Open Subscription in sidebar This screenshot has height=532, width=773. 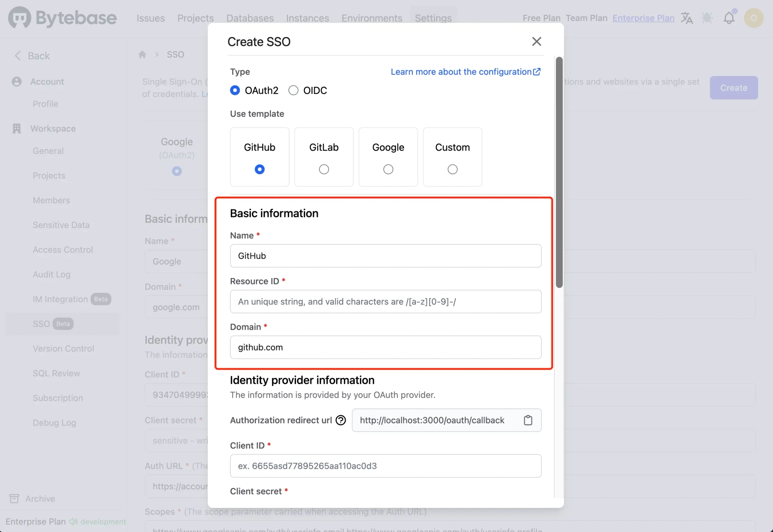(58, 398)
